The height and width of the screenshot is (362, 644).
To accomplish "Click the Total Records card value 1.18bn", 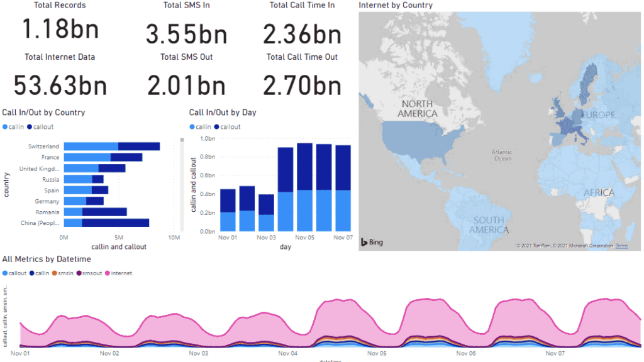I will 60,29.
